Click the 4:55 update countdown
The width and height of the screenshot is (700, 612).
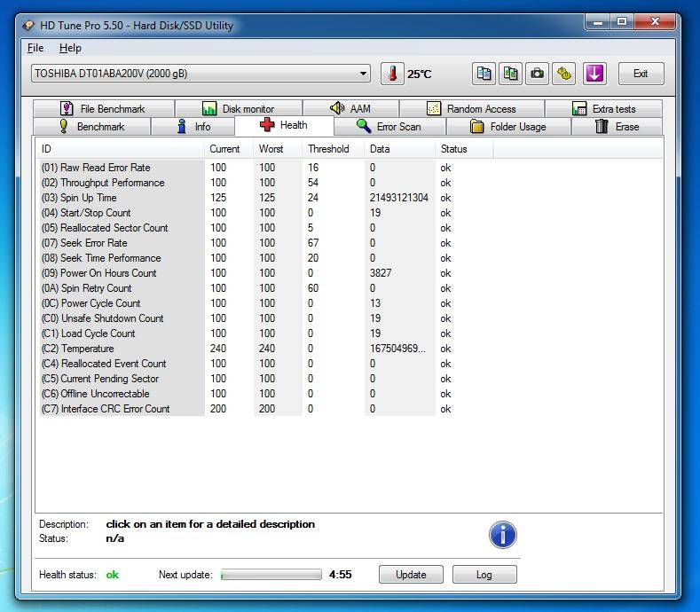(340, 575)
